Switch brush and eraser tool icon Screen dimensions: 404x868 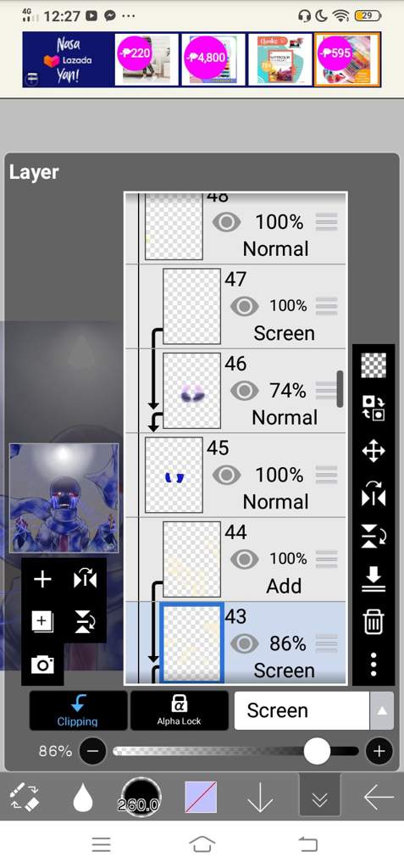coord(25,797)
